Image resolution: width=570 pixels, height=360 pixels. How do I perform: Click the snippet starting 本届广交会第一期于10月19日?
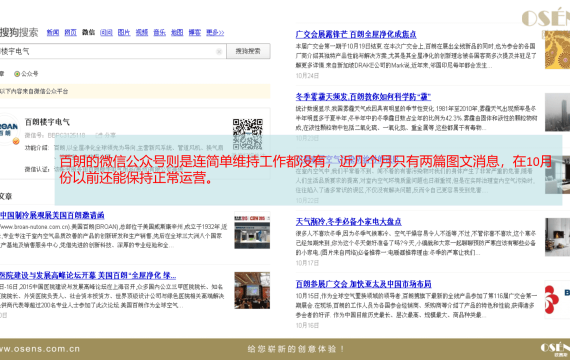tap(416, 56)
